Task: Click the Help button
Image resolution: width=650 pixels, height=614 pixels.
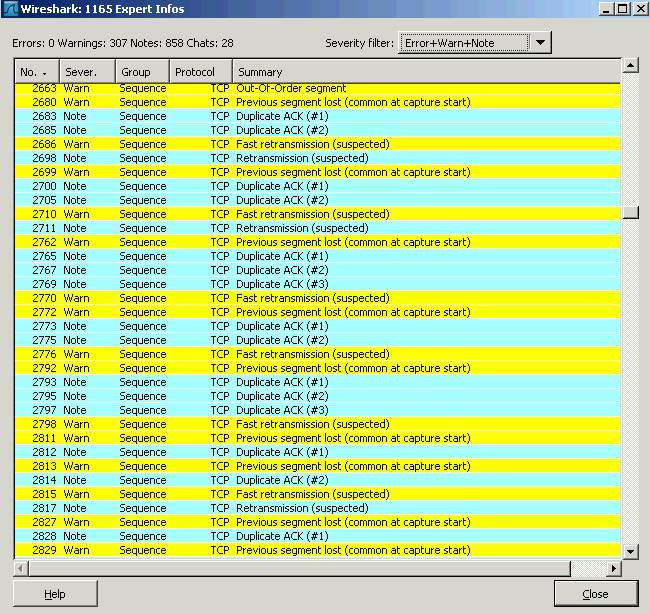Action: click(x=55, y=594)
